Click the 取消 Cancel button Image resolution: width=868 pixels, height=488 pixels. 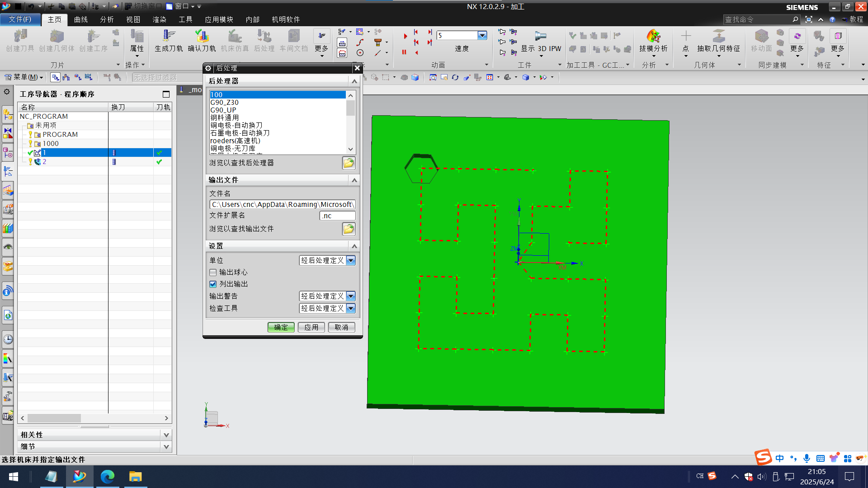(341, 327)
